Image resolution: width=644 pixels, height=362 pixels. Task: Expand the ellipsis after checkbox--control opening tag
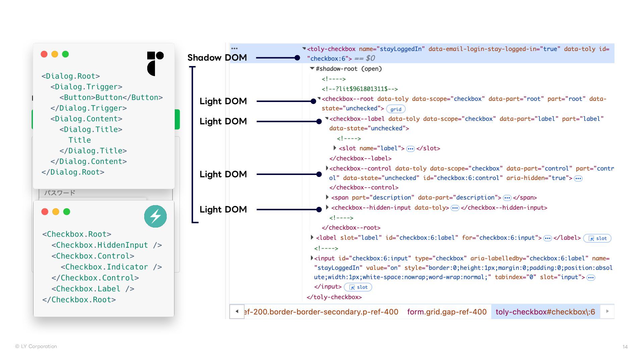[578, 178]
